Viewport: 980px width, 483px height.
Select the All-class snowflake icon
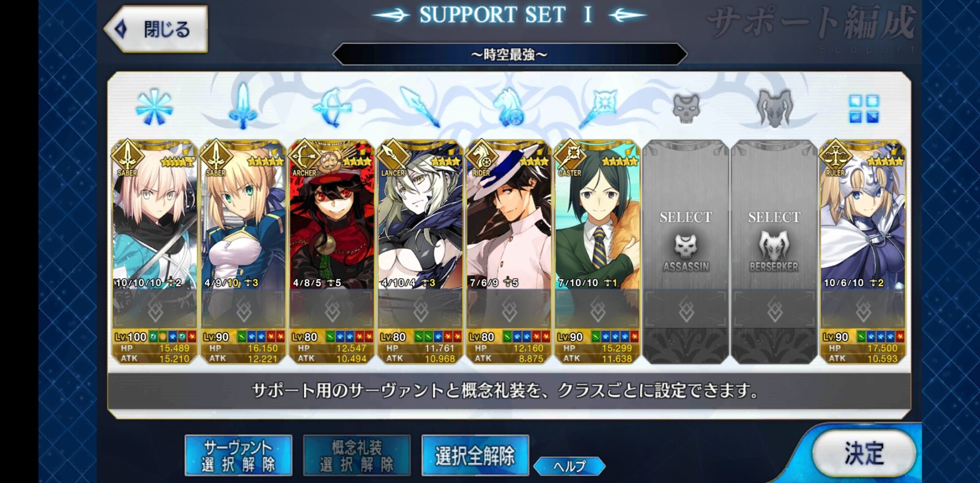(154, 107)
